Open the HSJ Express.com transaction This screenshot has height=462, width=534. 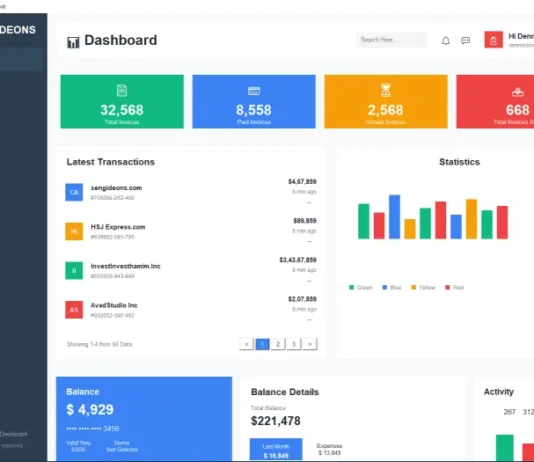(x=118, y=227)
